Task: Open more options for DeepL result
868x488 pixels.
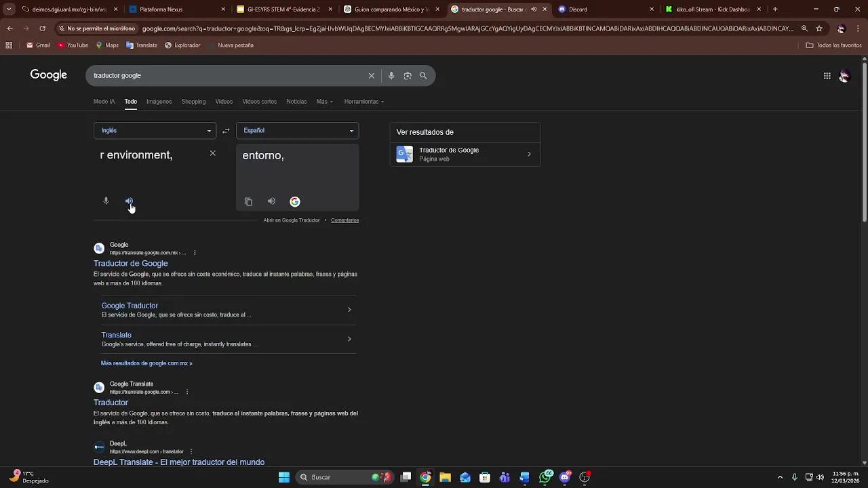Action: (191, 451)
